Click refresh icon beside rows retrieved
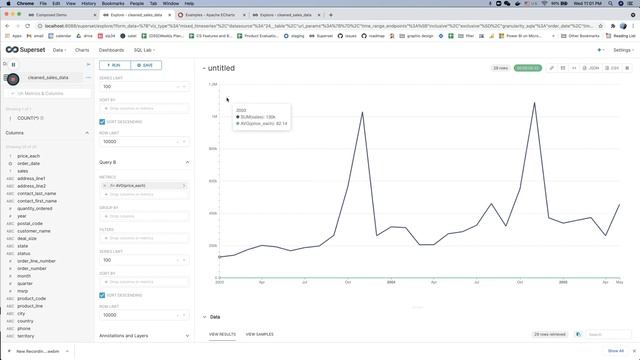The image size is (640, 360). pyautogui.click(x=578, y=334)
